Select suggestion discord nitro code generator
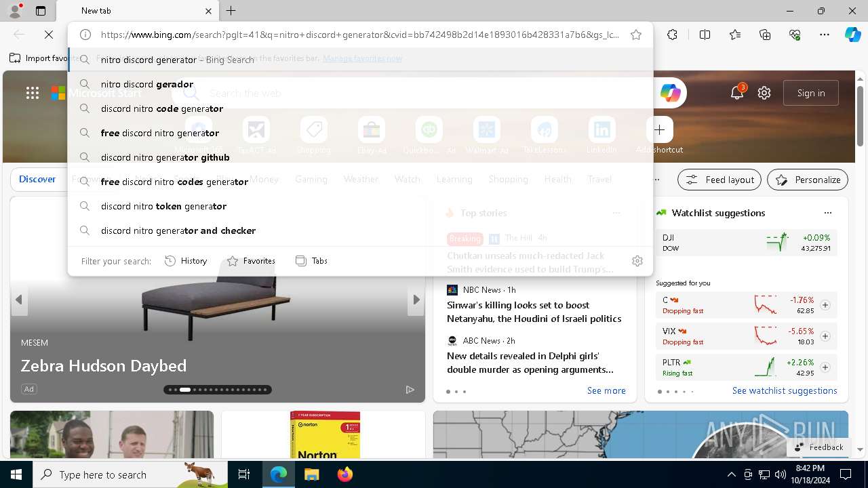 [x=360, y=108]
